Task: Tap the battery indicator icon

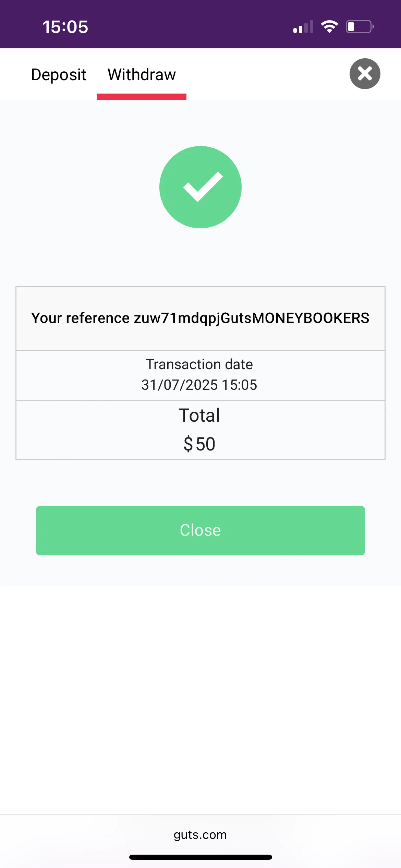Action: 360,26
